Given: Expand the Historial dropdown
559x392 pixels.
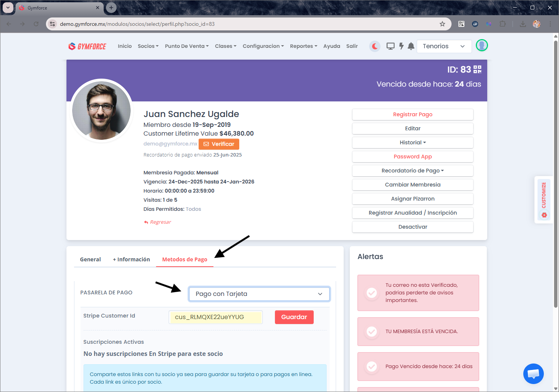Looking at the screenshot, I should [x=412, y=142].
